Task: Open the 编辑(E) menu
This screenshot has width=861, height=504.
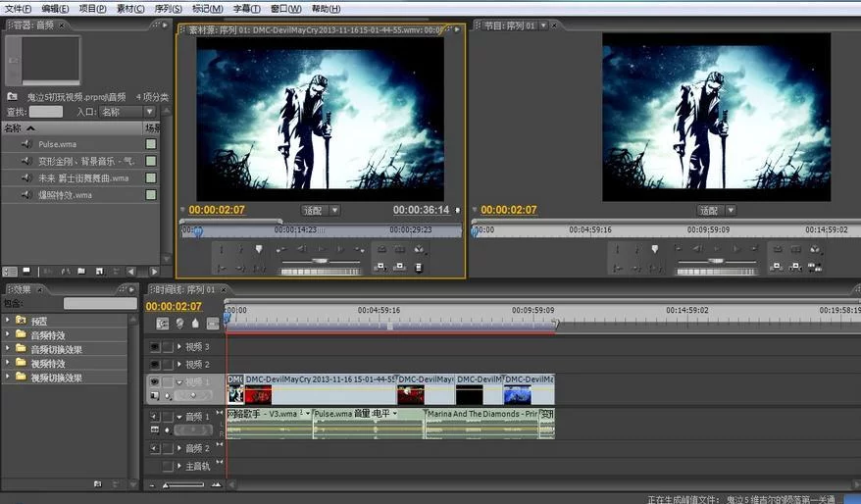Action: click(x=55, y=9)
